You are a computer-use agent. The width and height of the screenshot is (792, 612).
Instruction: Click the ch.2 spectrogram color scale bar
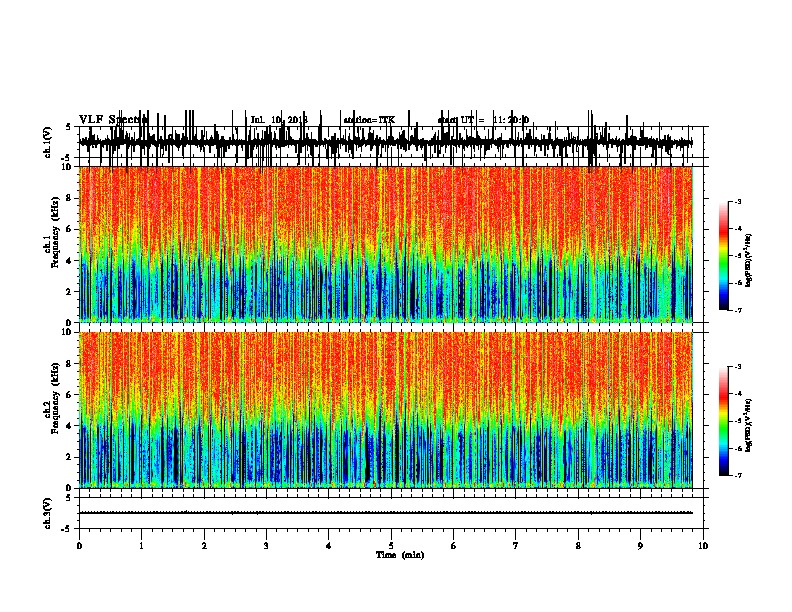pyautogui.click(x=724, y=421)
